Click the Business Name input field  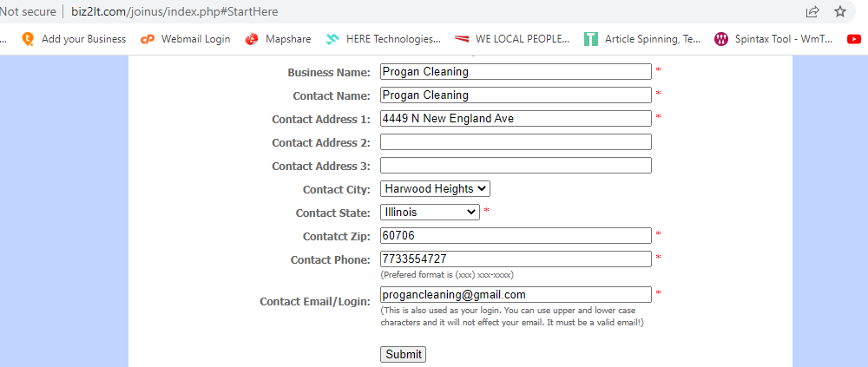point(516,71)
